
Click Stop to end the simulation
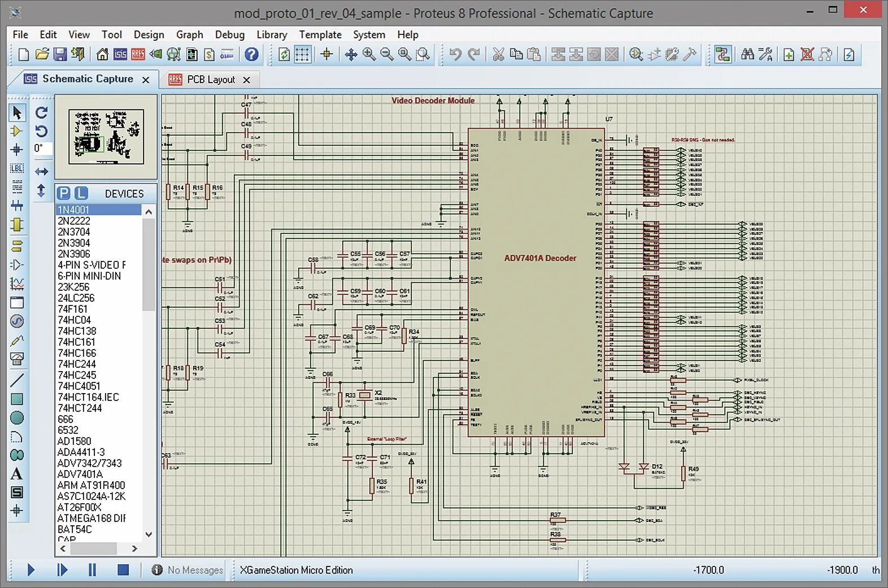click(123, 570)
